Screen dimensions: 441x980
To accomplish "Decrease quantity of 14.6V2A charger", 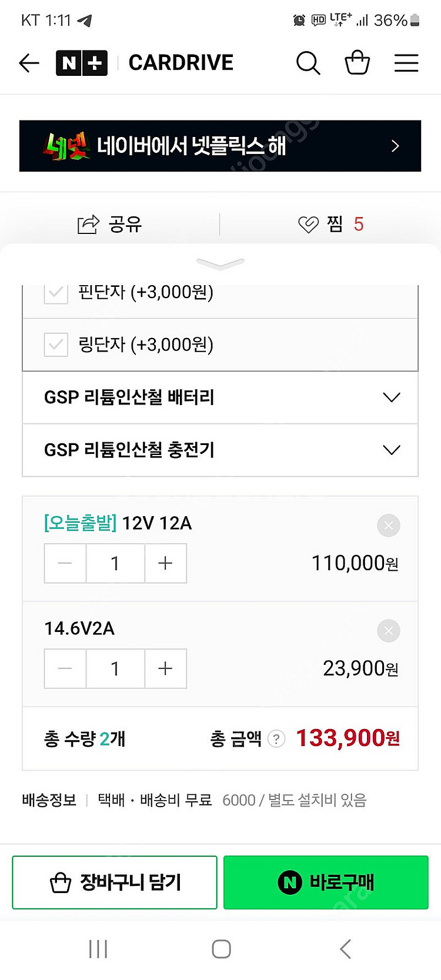I will click(65, 668).
